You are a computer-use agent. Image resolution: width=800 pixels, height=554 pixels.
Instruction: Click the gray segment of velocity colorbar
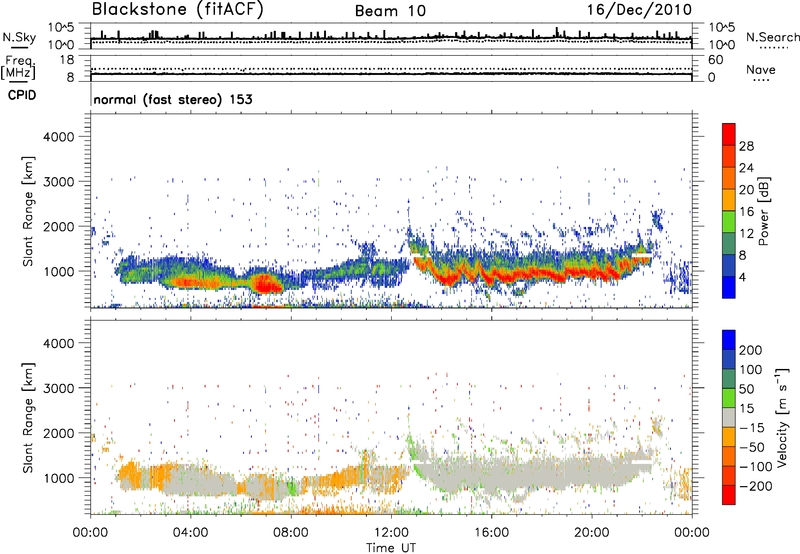pyautogui.click(x=729, y=417)
